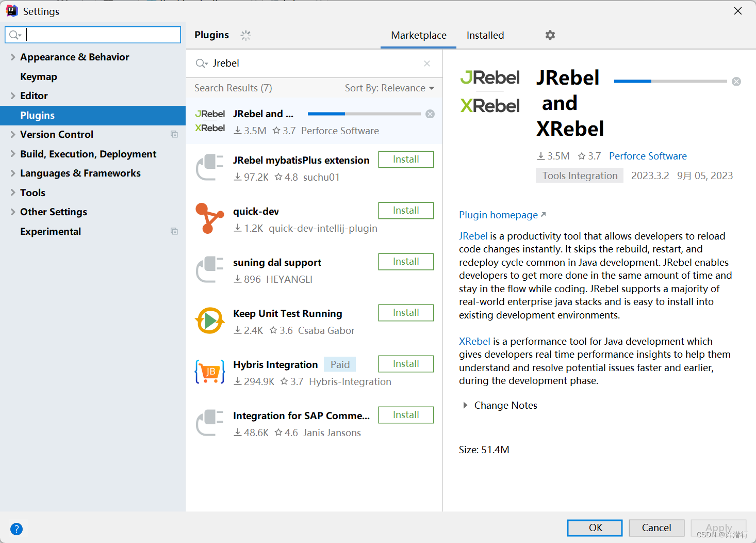Open the Plugin homepage link

coord(502,215)
